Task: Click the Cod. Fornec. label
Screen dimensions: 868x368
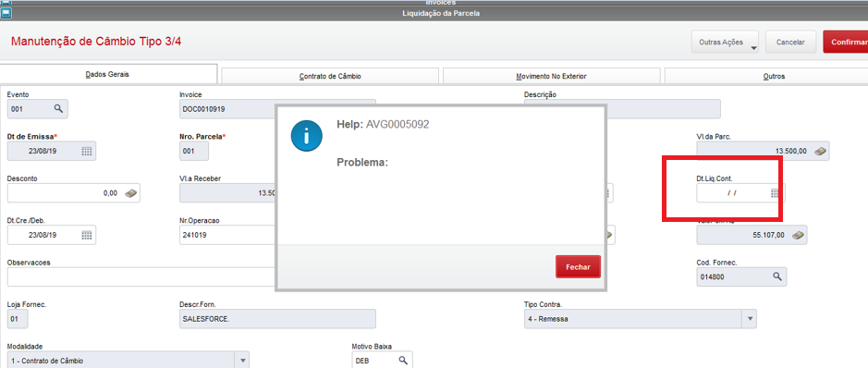Action: click(x=716, y=263)
